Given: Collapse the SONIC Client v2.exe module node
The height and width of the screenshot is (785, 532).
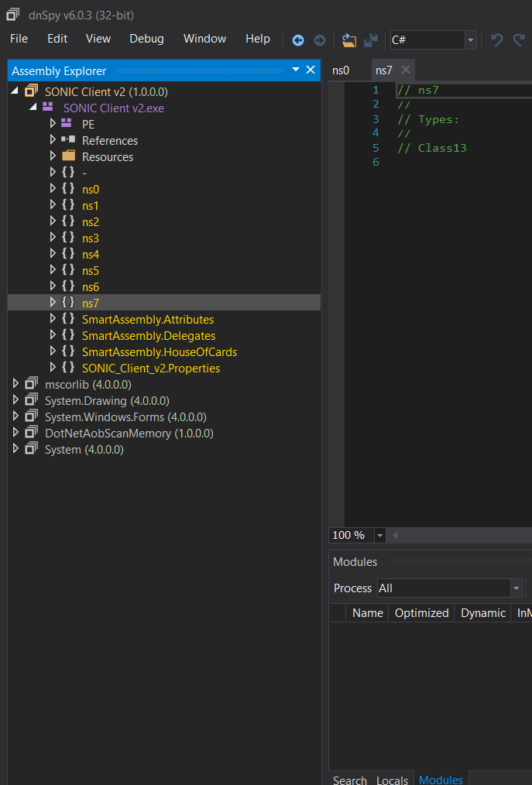Looking at the screenshot, I should (33, 107).
